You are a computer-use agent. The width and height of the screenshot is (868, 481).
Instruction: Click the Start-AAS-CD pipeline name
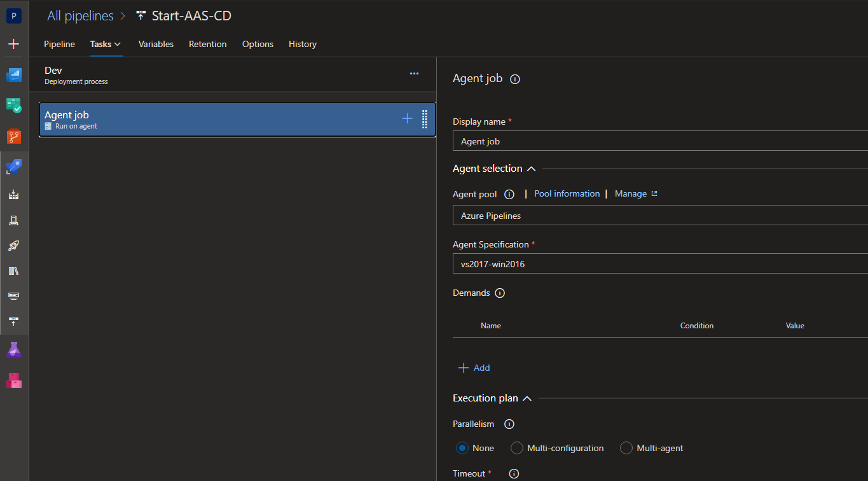191,16
